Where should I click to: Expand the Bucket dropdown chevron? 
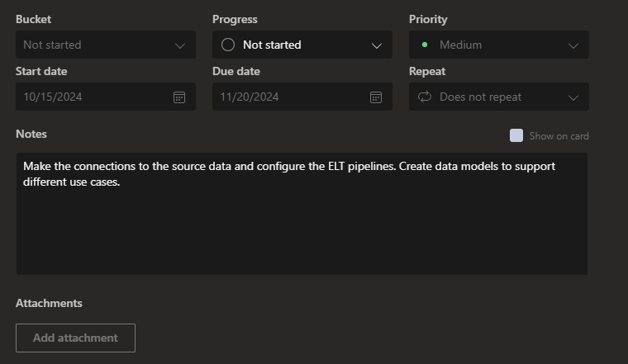coord(180,45)
